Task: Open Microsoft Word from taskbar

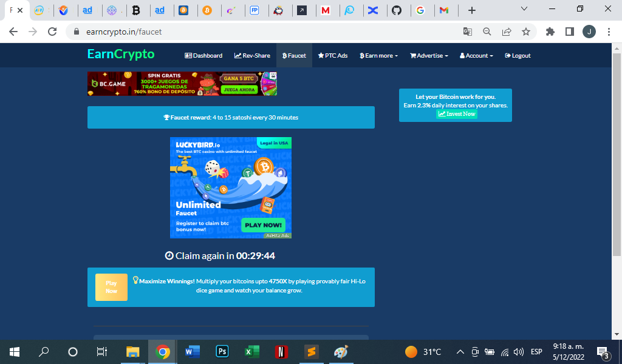Action: (193, 352)
